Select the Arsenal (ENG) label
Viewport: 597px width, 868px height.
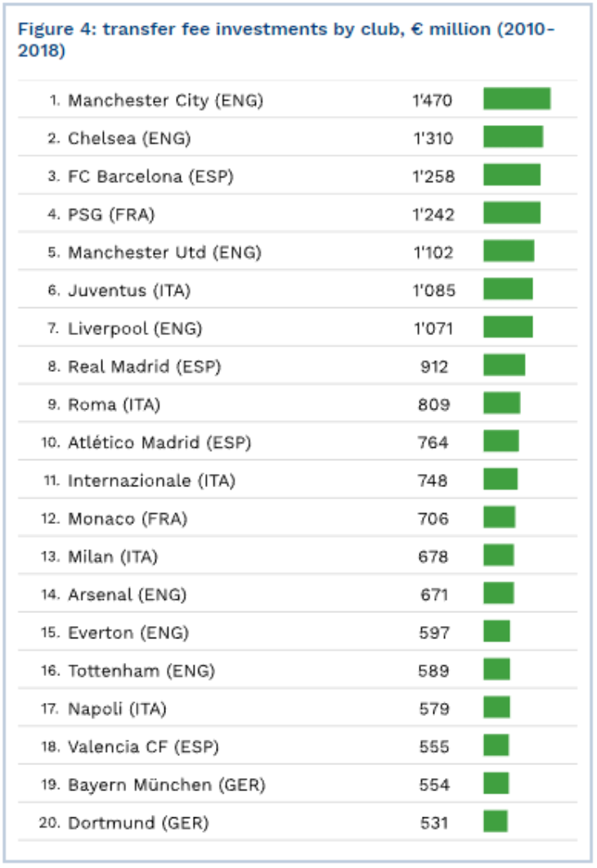[x=127, y=595]
